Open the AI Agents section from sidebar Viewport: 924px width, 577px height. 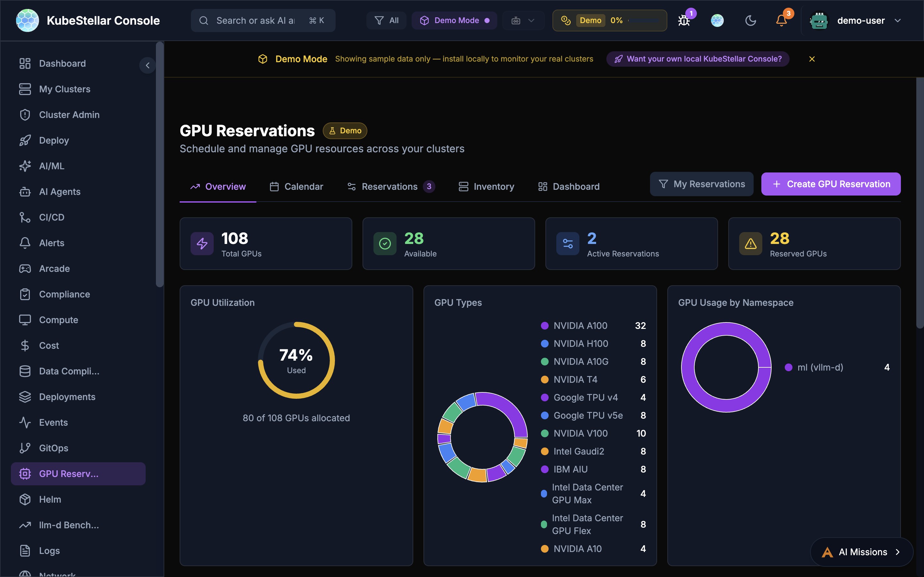[x=60, y=192]
